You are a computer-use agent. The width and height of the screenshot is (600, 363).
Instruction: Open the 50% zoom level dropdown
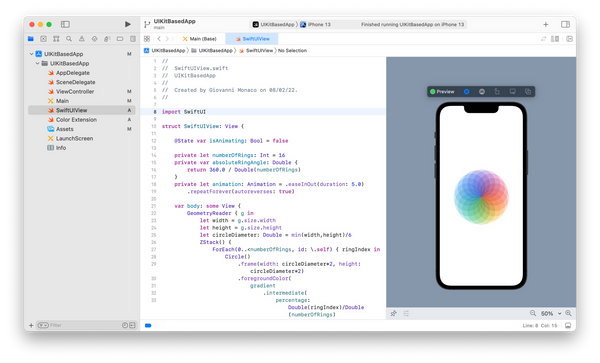(x=551, y=313)
